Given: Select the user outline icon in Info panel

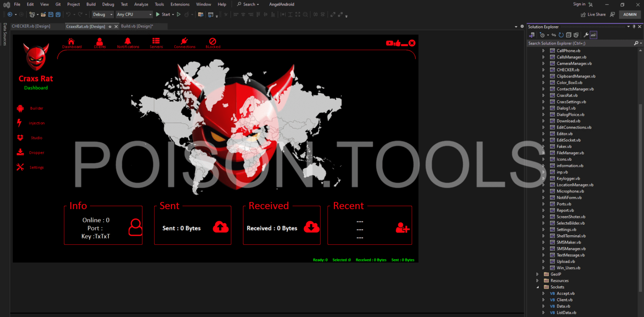Looking at the screenshot, I should [135, 227].
